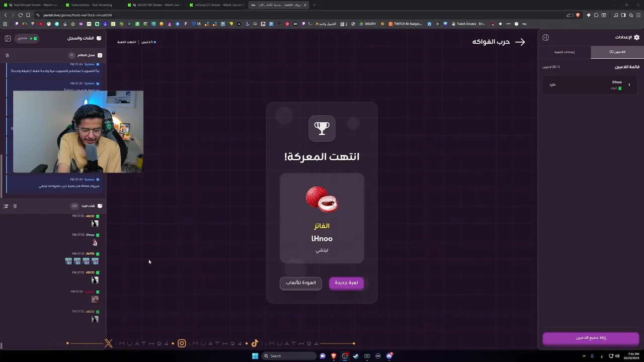Click the Kick connected status badge
This screenshot has height=362, width=644.
(x=27, y=38)
